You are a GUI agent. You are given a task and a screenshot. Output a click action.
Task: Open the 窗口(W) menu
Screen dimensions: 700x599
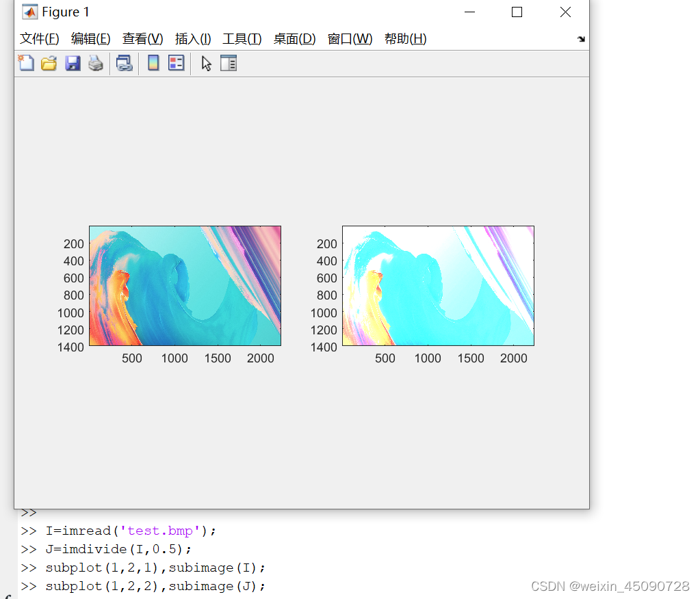point(350,39)
